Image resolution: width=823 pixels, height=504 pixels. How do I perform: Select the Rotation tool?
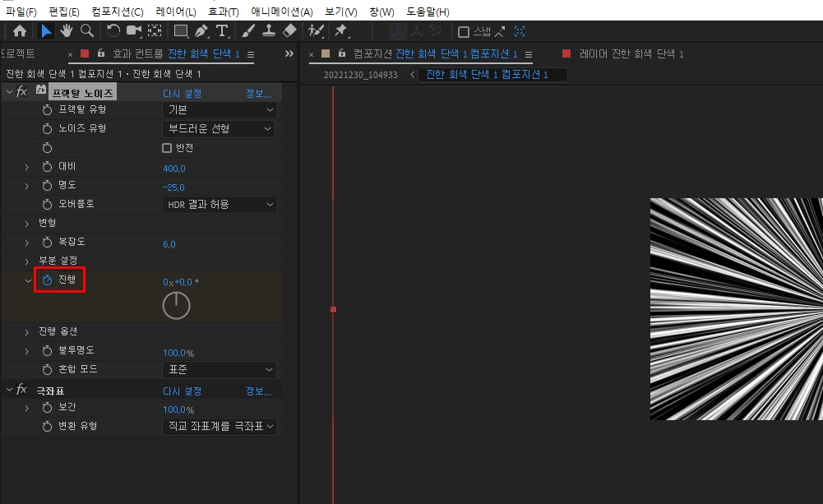coord(113,31)
